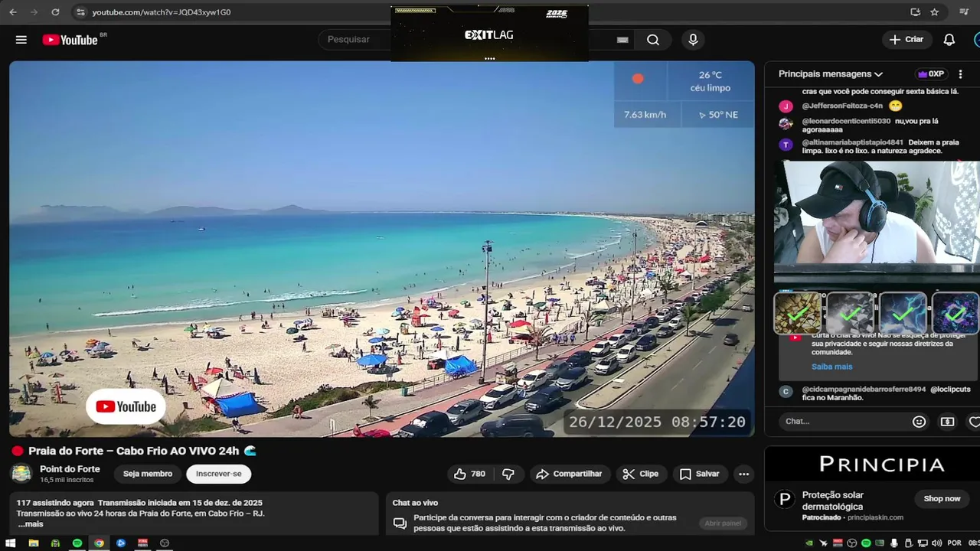Open the chat options three-dot menu

tap(961, 74)
